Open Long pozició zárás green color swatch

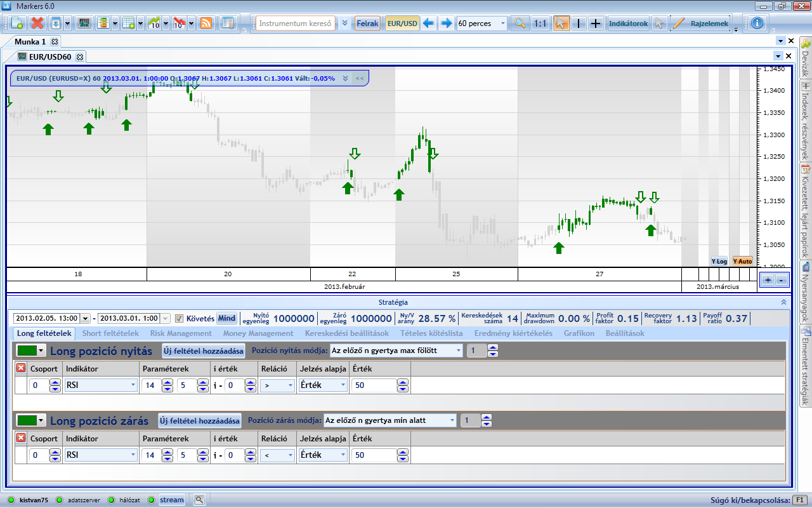coord(32,420)
